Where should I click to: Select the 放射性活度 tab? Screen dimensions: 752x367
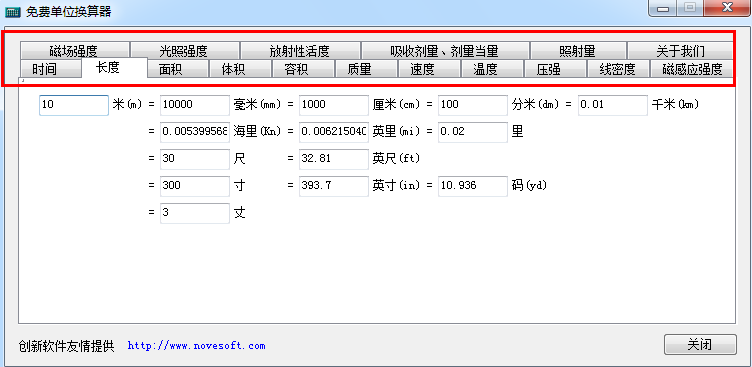pos(301,51)
